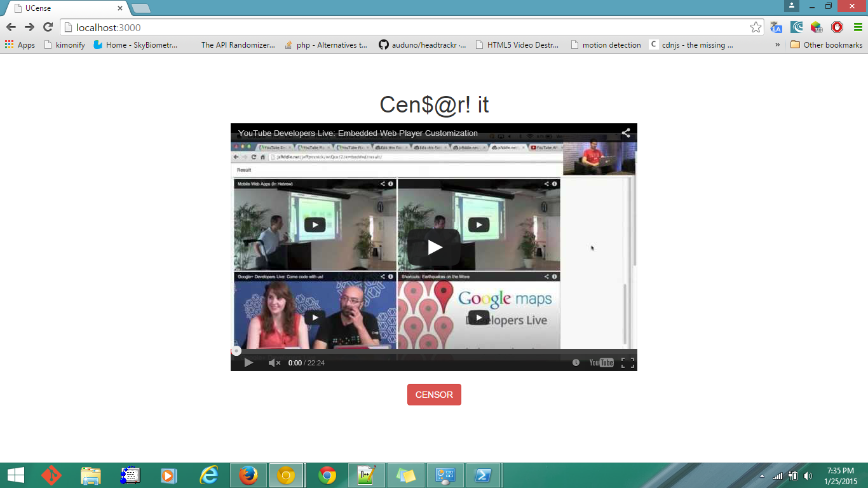
Task: Open the AdBlock stop-hand extension
Action: coord(837,27)
